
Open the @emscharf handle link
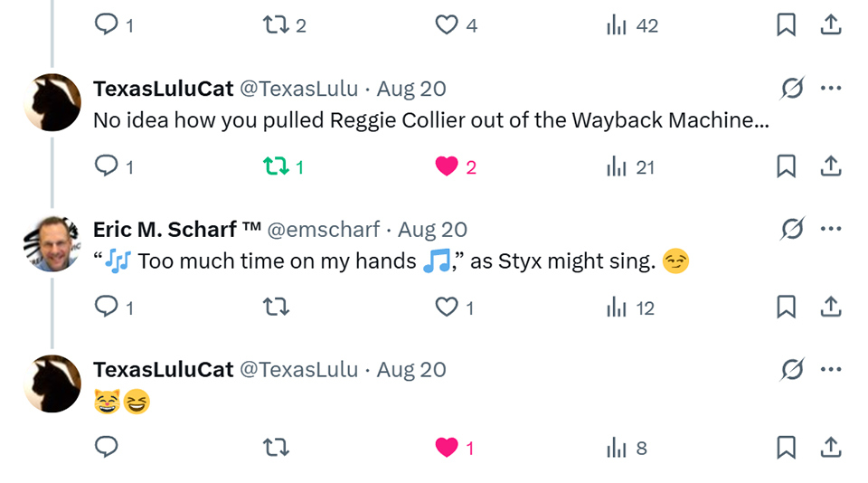tap(325, 230)
